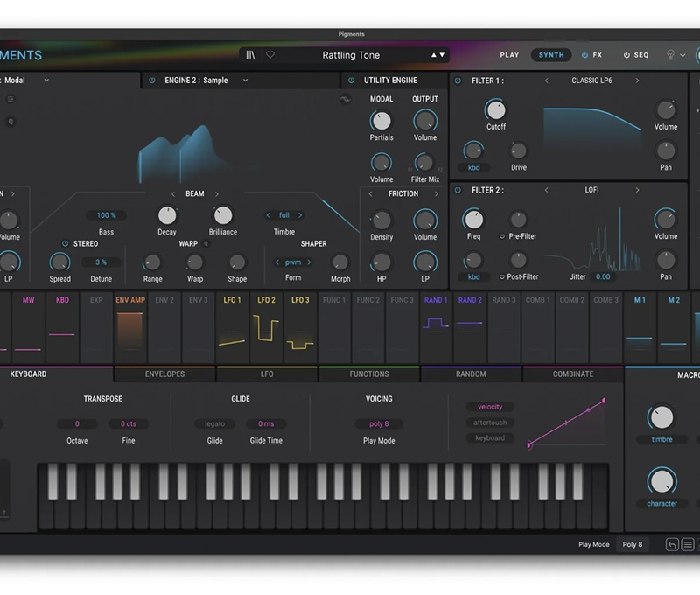
Task: Select next noise type after FRICTION
Action: click(436, 193)
